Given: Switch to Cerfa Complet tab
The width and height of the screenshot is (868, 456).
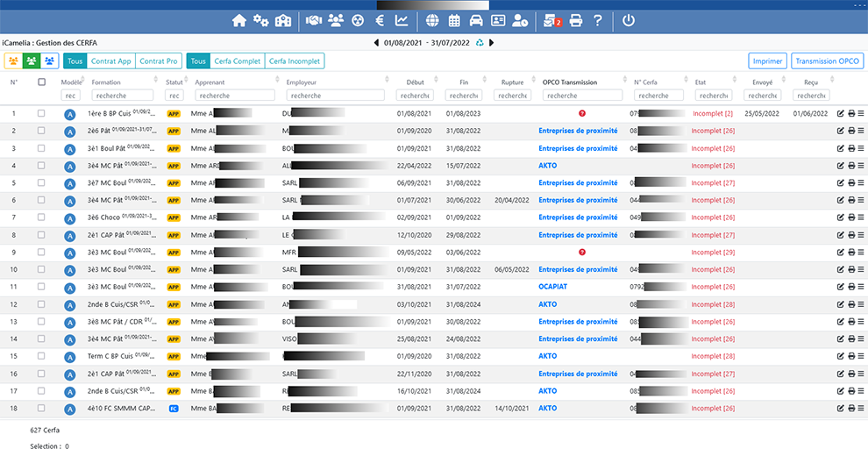Looking at the screenshot, I should [x=237, y=61].
